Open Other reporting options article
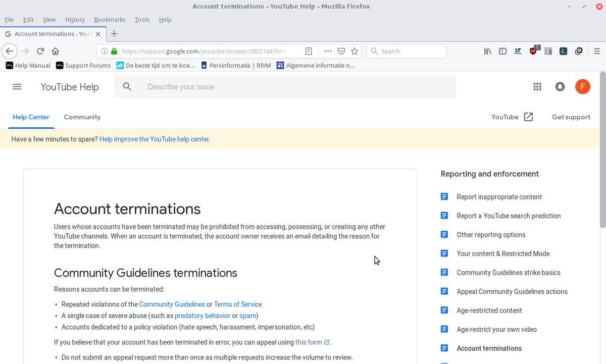Screen dimensions: 606x364 coord(491,235)
